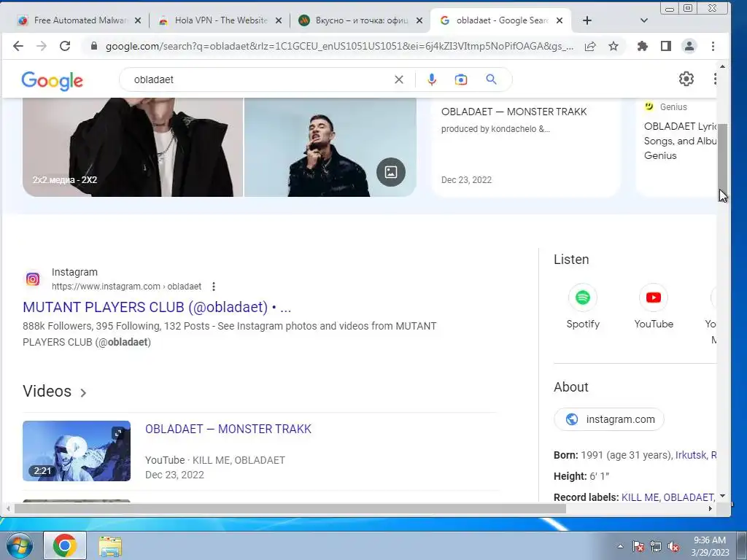Open image gallery icon on photo

click(x=391, y=172)
